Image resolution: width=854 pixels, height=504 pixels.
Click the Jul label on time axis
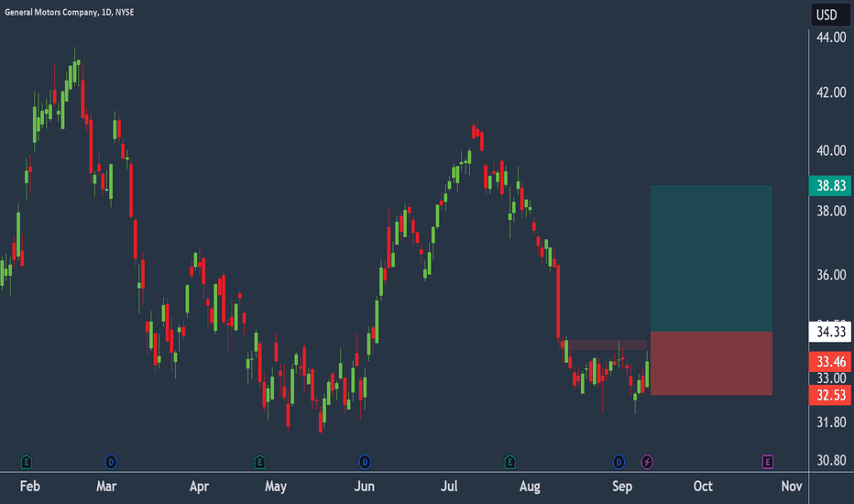click(449, 486)
